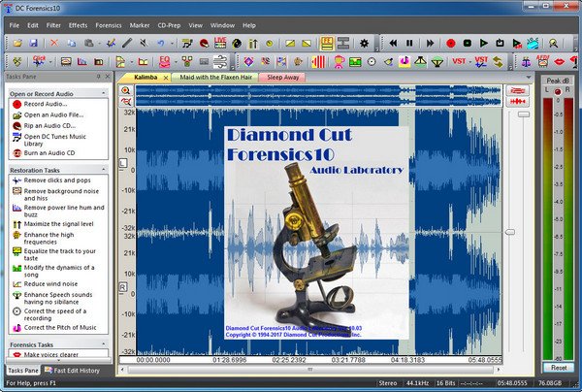The image size is (582, 392).
Task: Toggle the L left channel selector
Action: pos(123,163)
